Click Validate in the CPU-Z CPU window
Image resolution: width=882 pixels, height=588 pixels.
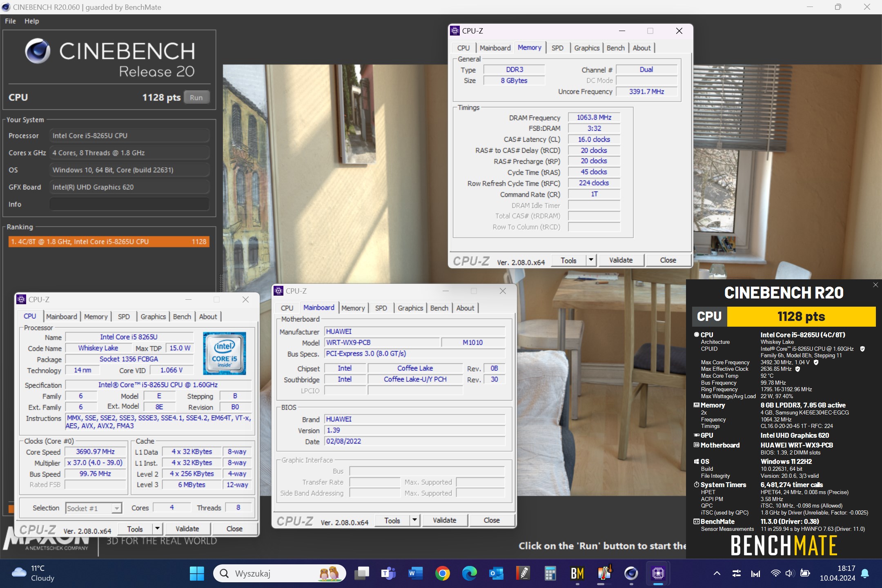click(187, 529)
